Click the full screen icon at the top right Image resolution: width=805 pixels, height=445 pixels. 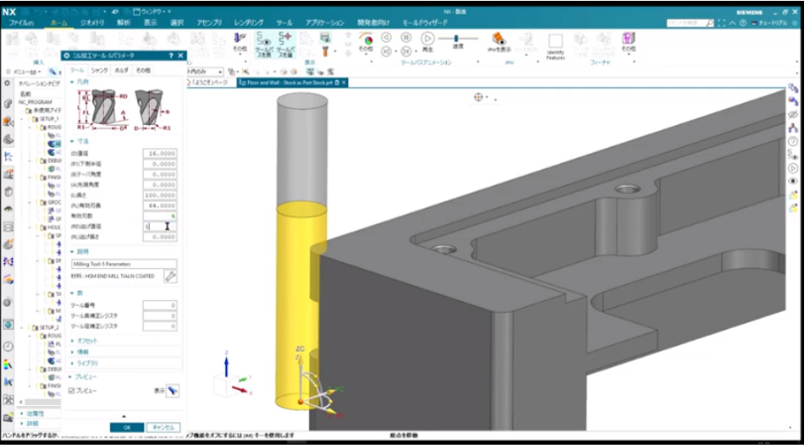coord(722,24)
